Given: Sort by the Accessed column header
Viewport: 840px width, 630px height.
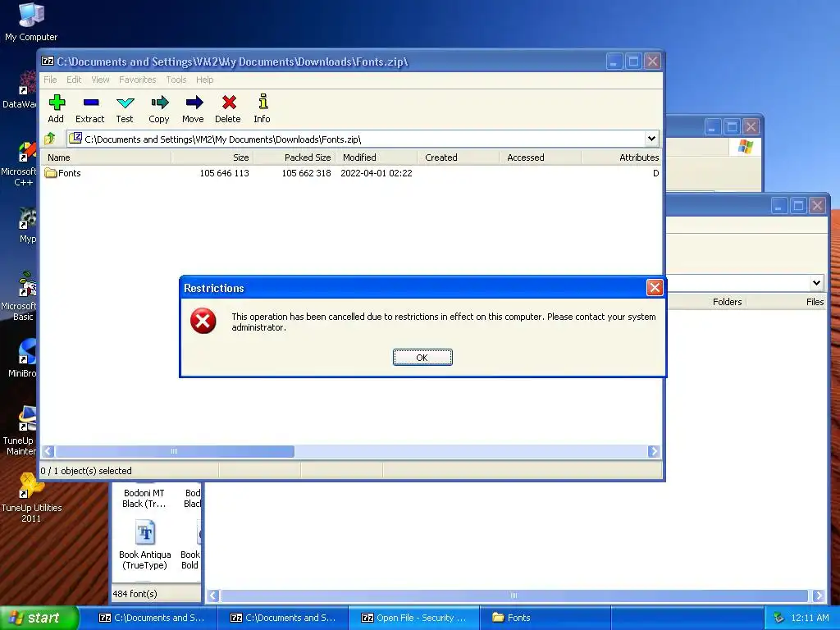Looking at the screenshot, I should [540, 157].
